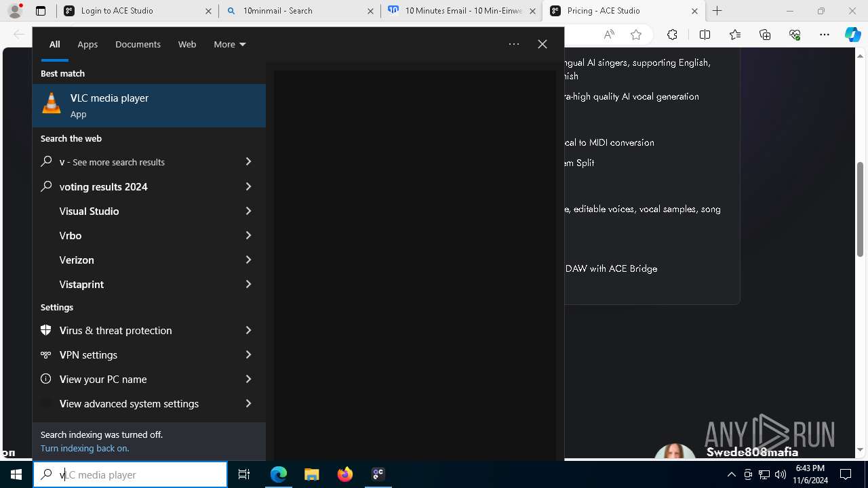Screen dimensions: 868x488
Task: Open the View your PC name setting
Action: click(x=132, y=379)
